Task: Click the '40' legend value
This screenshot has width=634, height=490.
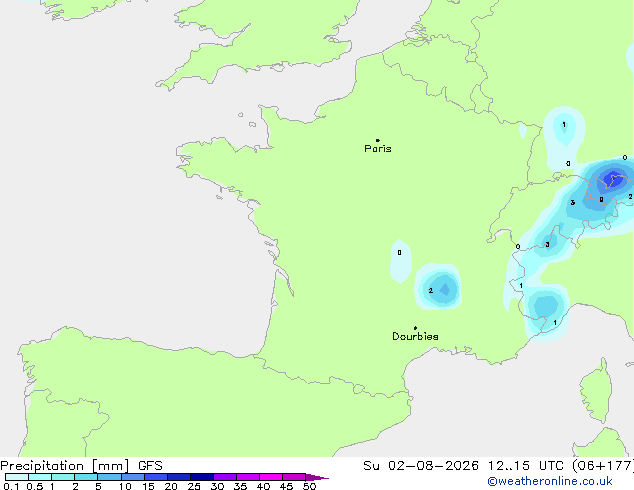Action: click(263, 486)
